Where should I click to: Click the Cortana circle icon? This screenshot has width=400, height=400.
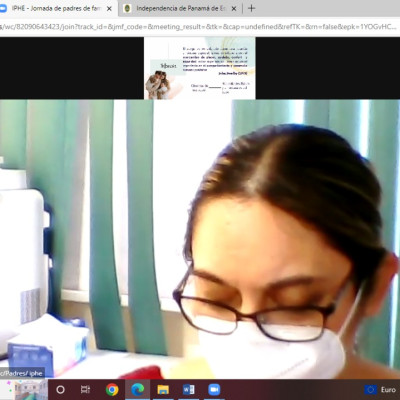pos(60,389)
